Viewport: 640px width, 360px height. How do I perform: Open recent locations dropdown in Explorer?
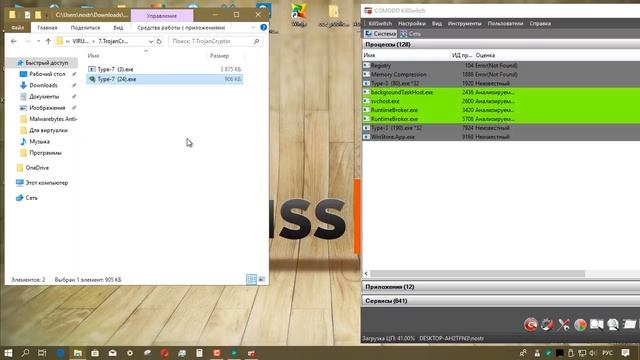pos(38,41)
